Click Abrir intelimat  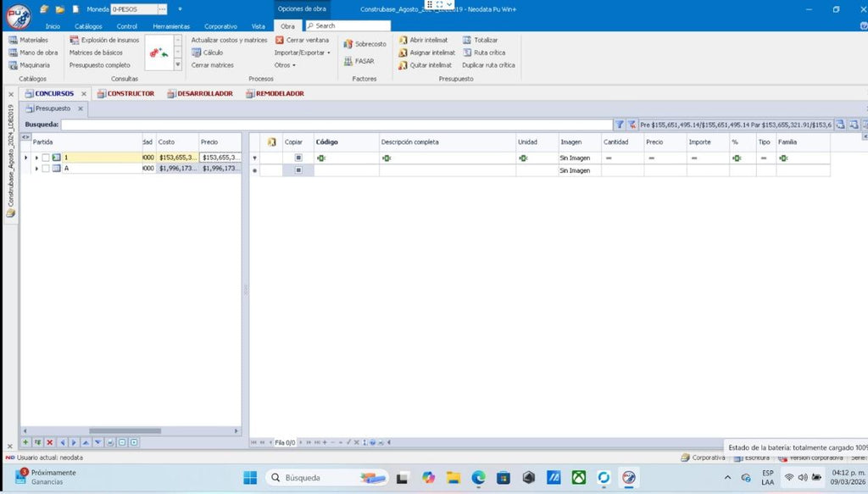click(424, 40)
